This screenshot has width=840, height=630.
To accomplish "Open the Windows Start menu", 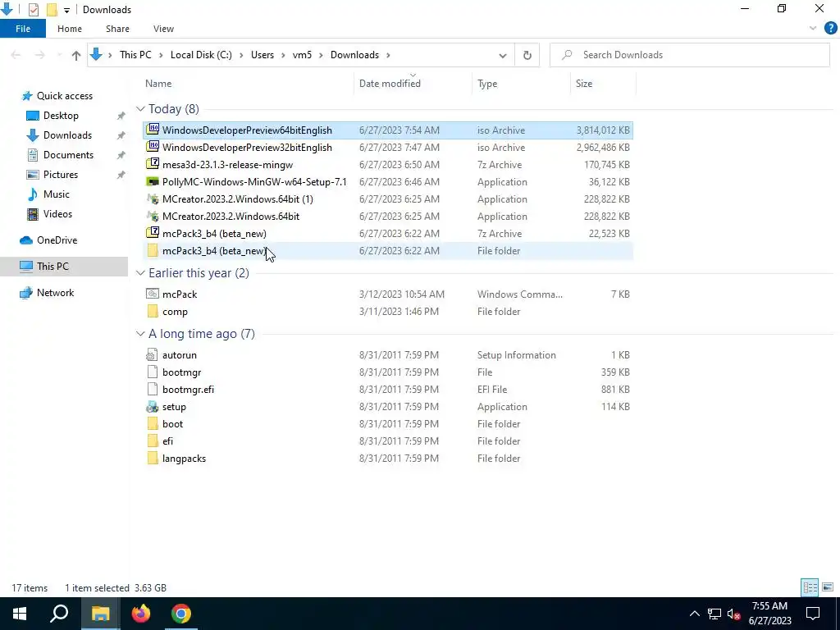I will [x=20, y=614].
